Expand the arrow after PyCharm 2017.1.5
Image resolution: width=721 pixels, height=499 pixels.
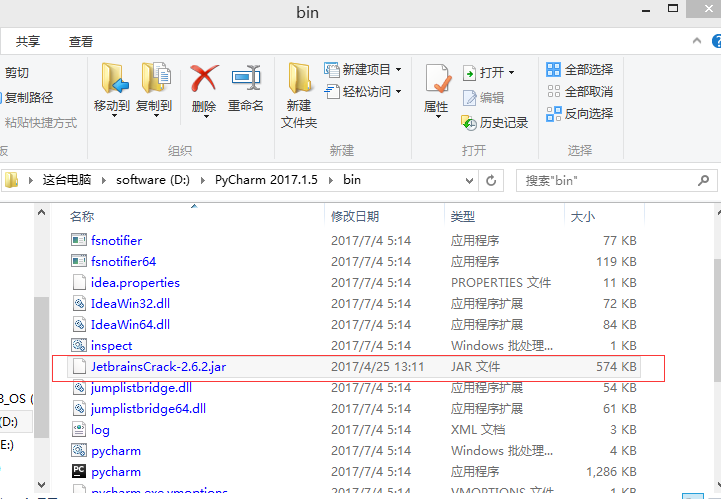[331, 180]
